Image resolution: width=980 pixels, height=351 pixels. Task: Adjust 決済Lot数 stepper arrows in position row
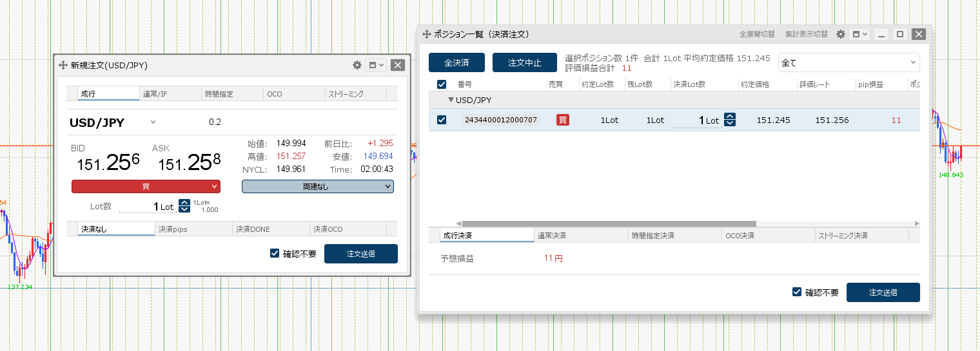(x=730, y=120)
